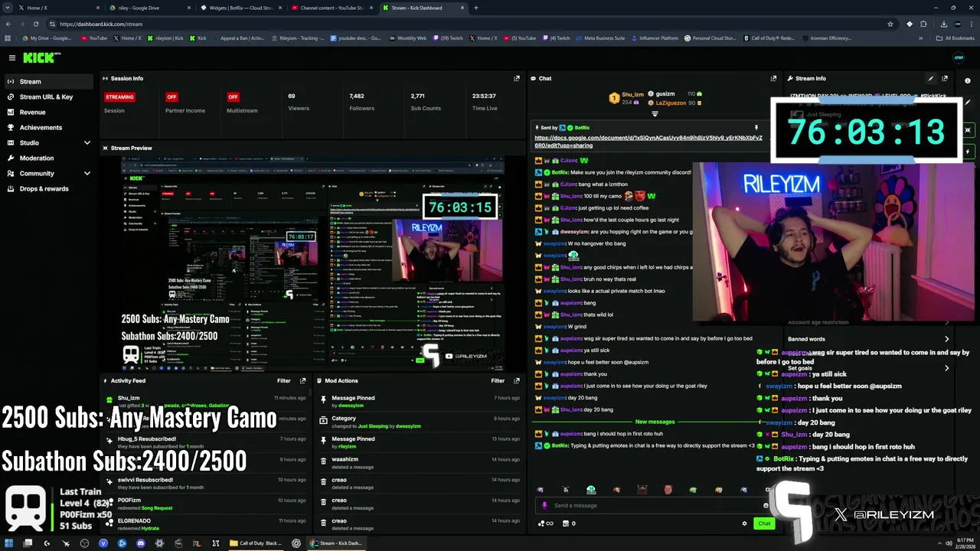The height and width of the screenshot is (551, 980).
Task: Pop out the Mod Actions panel
Action: pos(517,380)
